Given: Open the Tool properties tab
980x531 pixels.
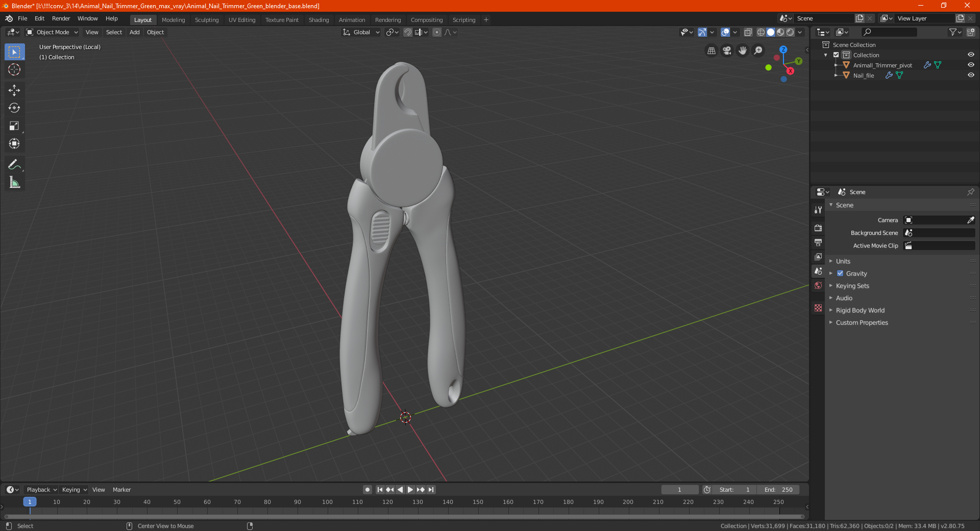Looking at the screenshot, I should click(x=818, y=210).
